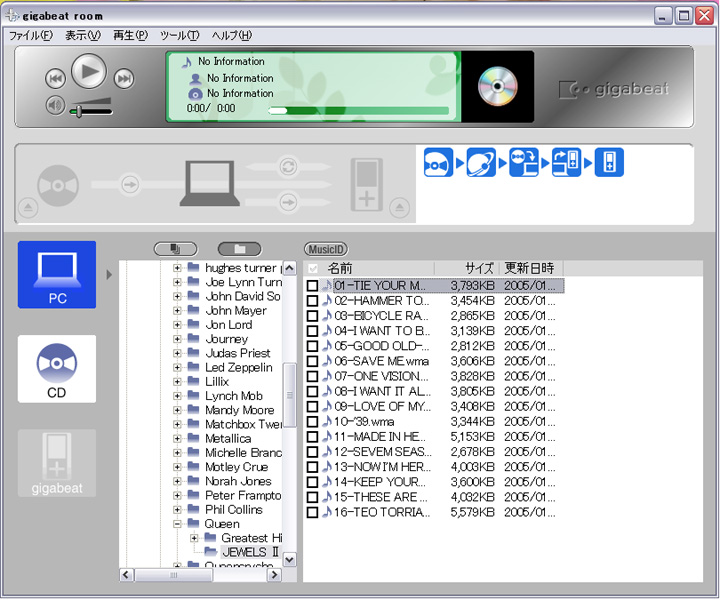This screenshot has height=600, width=720.
Task: Open the ツール(T) menu
Action: [180, 35]
